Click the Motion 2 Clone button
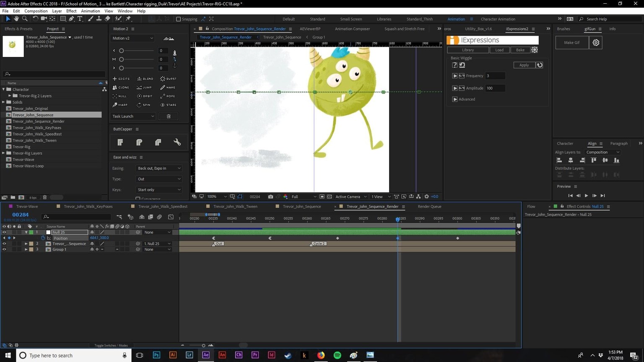The image size is (644, 362). pos(121,88)
